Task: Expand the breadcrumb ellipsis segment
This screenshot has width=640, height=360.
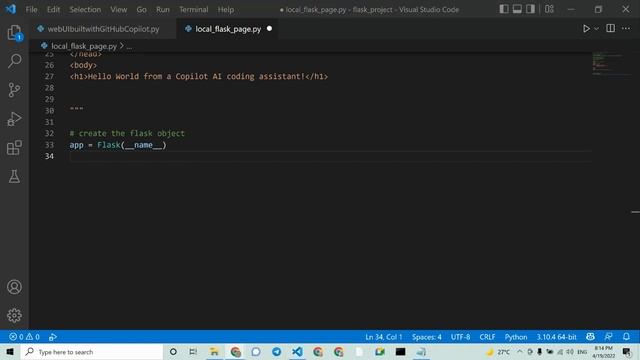Action: [x=129, y=46]
